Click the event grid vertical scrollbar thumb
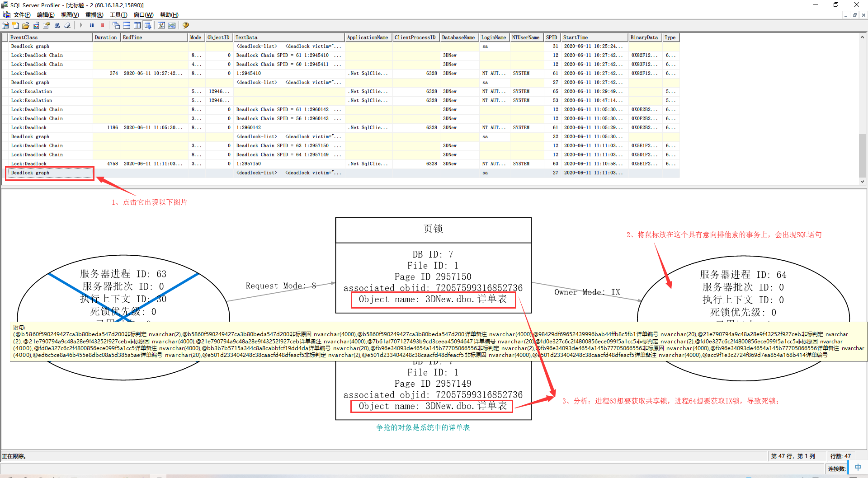The image size is (868, 478). pyautogui.click(x=862, y=155)
